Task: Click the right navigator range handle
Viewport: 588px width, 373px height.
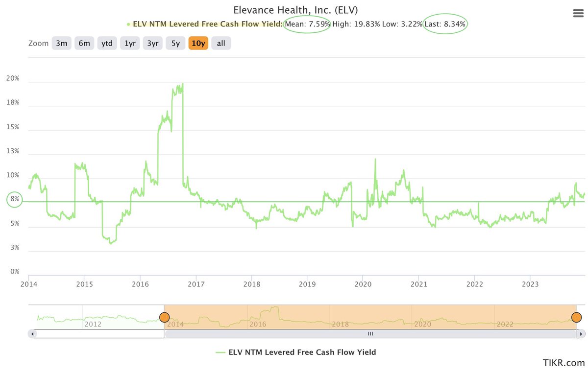Action: coord(576,317)
